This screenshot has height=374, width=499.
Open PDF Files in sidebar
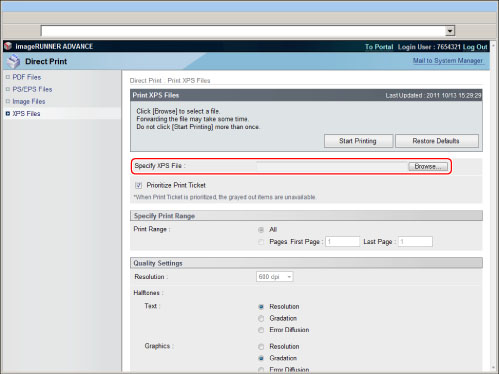coord(27,77)
